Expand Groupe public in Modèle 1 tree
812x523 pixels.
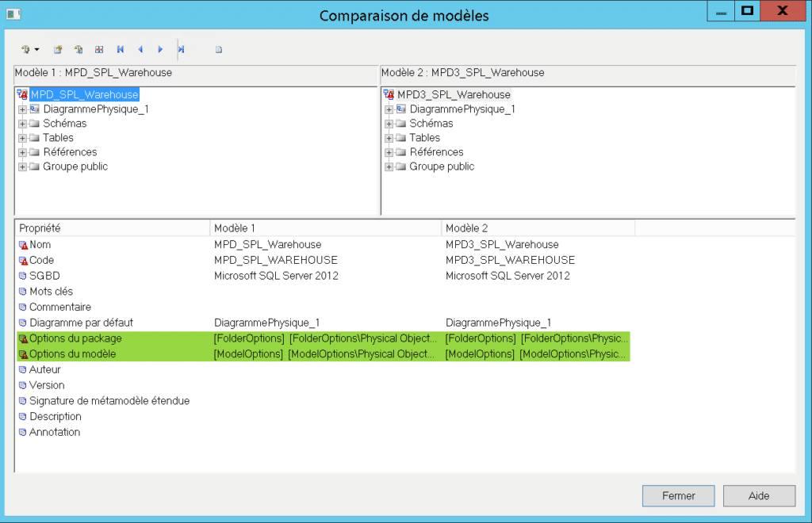coord(22,167)
